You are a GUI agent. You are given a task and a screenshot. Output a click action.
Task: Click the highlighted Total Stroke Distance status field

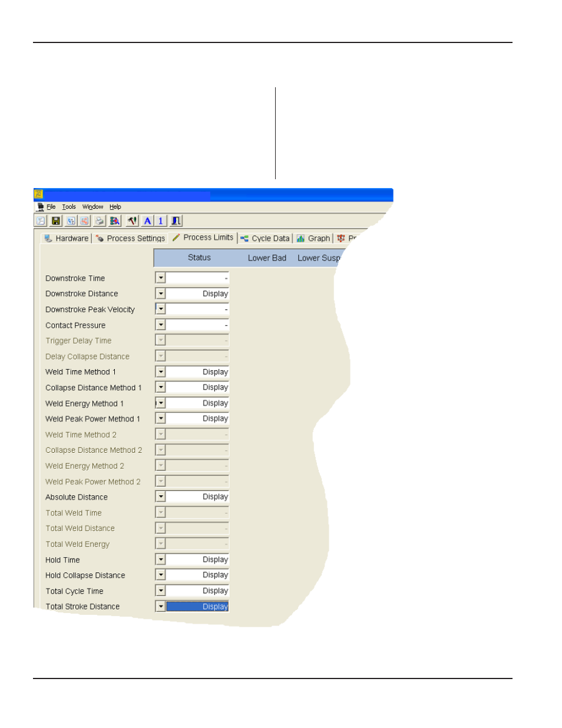pyautogui.click(x=197, y=607)
